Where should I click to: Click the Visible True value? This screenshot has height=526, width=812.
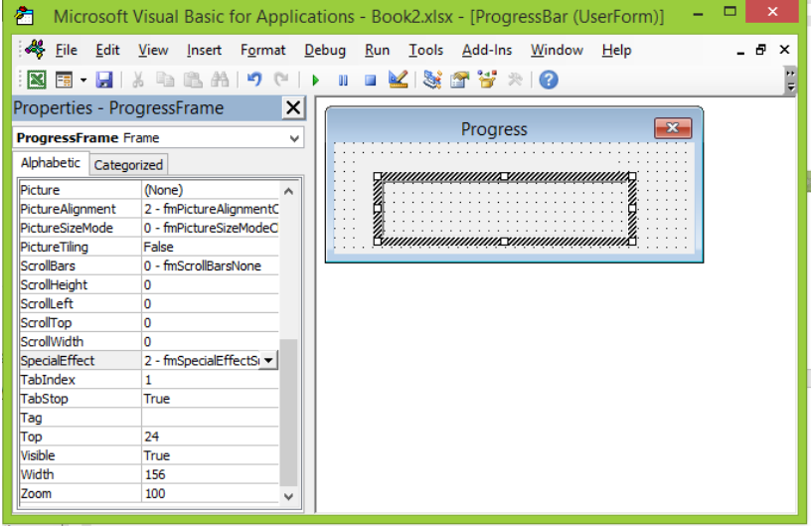click(211, 455)
